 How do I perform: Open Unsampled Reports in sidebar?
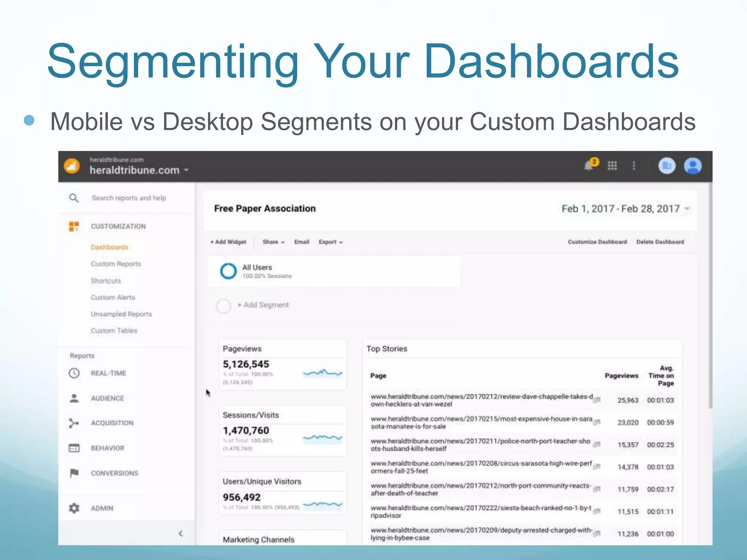(x=121, y=314)
